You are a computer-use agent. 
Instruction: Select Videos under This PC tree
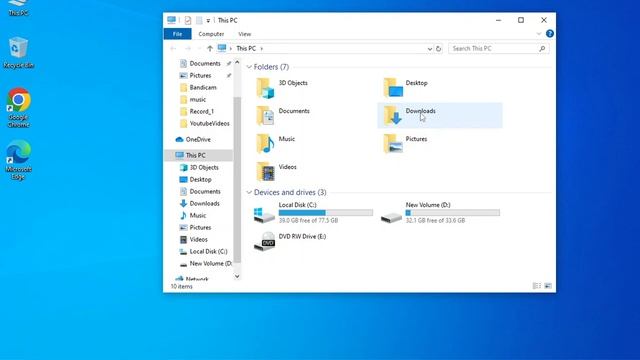[x=198, y=240]
